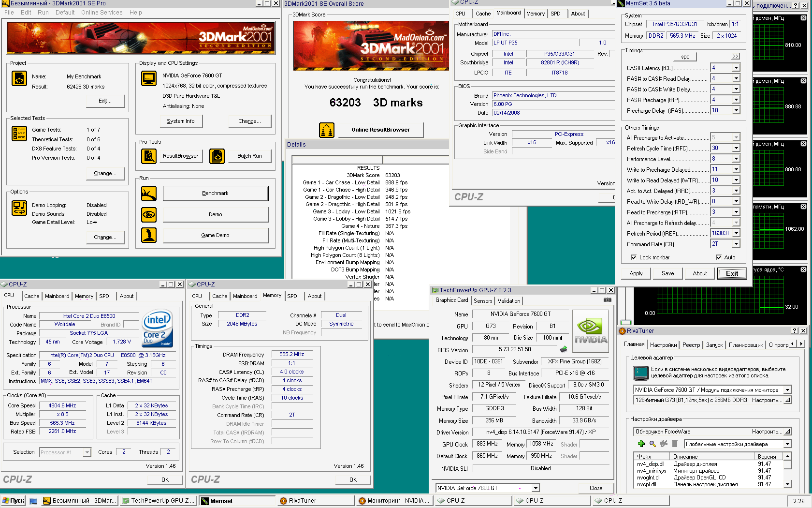
Task: Open Глобальные настройки драйвера dropdown in RivaTuner
Action: pyautogui.click(x=787, y=444)
